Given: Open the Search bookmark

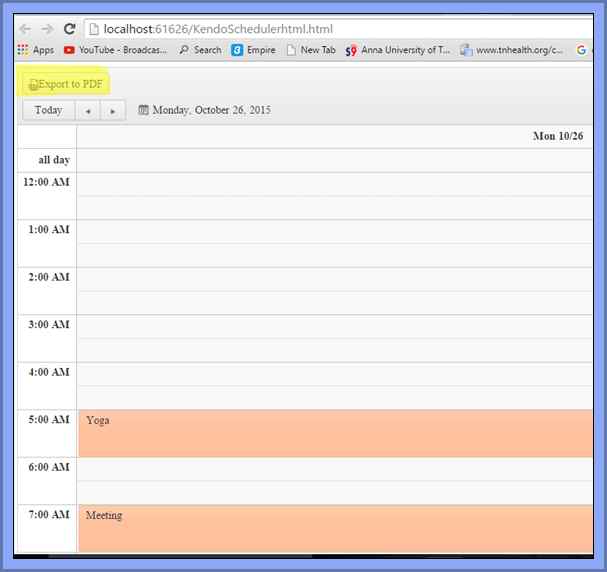Looking at the screenshot, I should tap(200, 50).
